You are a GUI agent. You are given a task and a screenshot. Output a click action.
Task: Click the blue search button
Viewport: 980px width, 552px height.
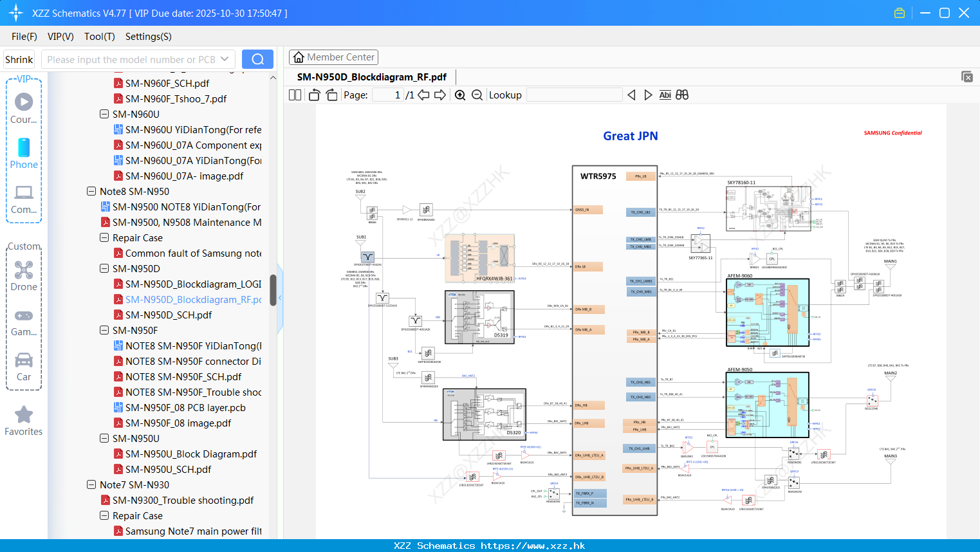[257, 59]
